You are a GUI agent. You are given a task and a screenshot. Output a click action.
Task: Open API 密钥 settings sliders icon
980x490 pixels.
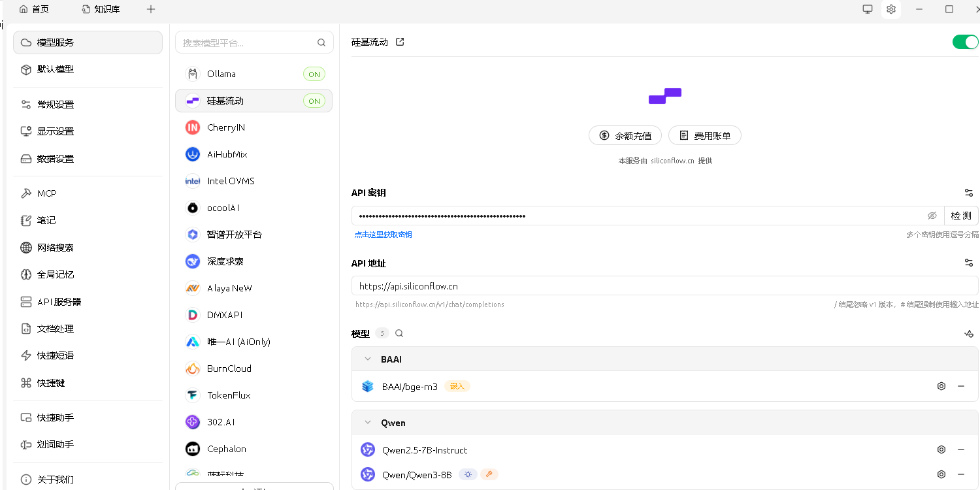pyautogui.click(x=969, y=193)
